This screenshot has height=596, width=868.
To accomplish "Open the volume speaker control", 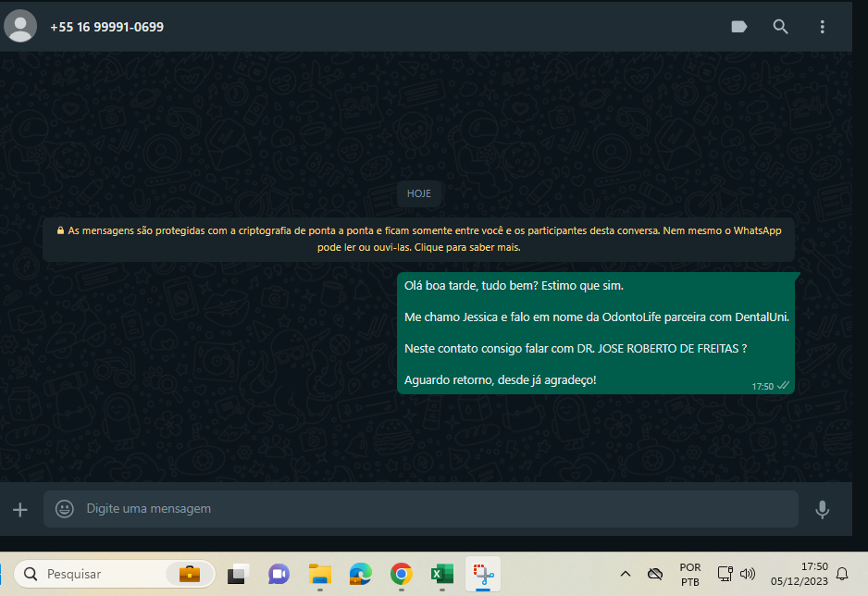I will (x=748, y=574).
